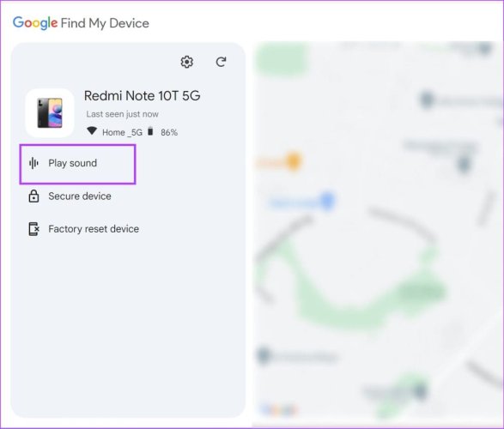Choose Factory reset device
504x429 pixels.
[83, 229]
